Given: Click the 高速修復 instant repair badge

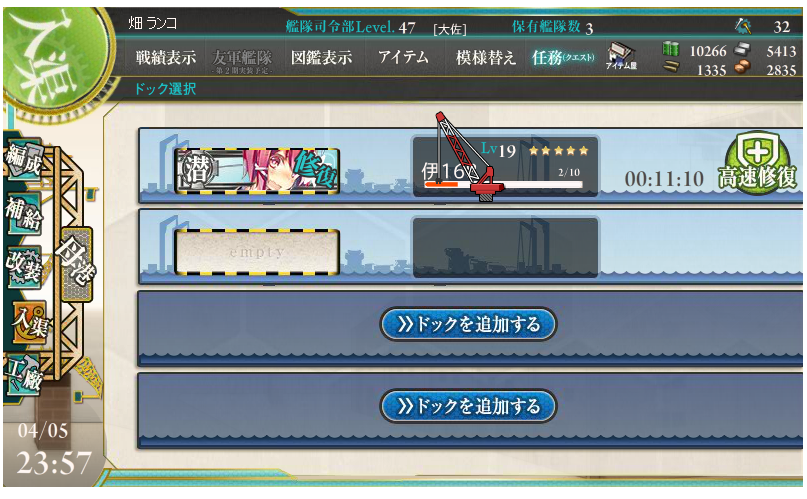Looking at the screenshot, I should click(x=757, y=165).
